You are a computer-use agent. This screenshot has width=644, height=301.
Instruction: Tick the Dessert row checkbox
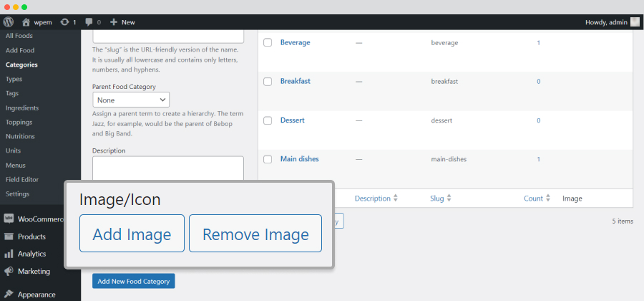tap(268, 120)
